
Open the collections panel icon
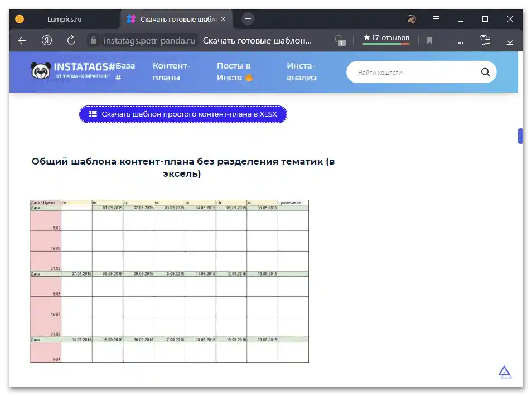(485, 40)
